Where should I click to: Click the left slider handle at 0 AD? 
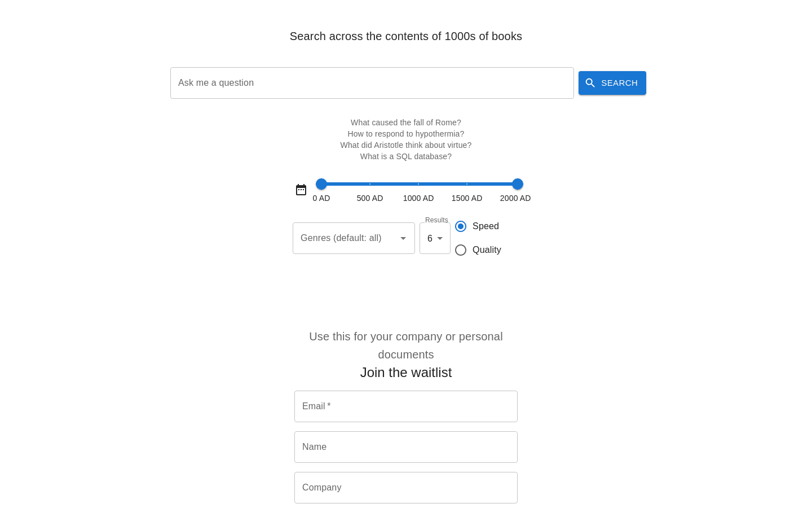tap(321, 184)
